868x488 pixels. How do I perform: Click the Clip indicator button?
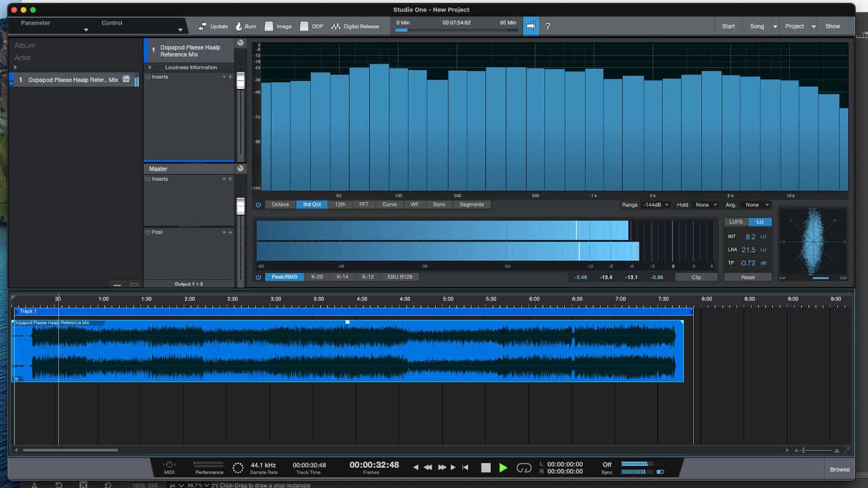696,278
